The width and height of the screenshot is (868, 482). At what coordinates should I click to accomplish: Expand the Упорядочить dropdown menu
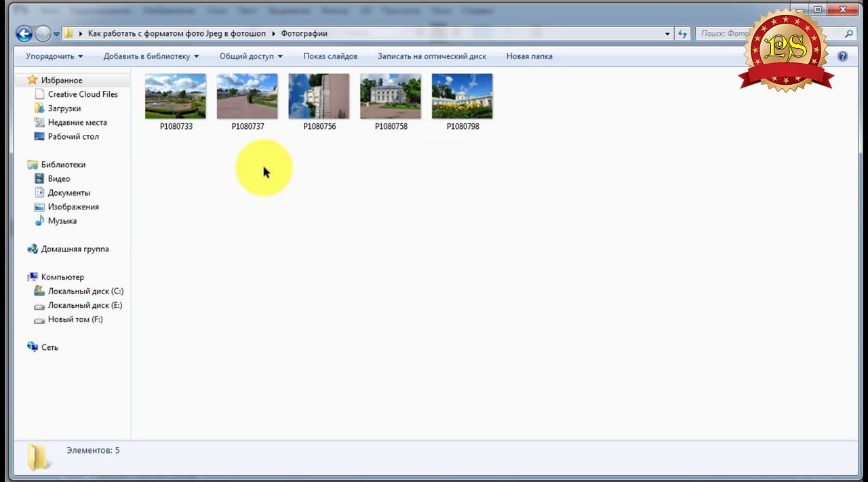click(54, 56)
